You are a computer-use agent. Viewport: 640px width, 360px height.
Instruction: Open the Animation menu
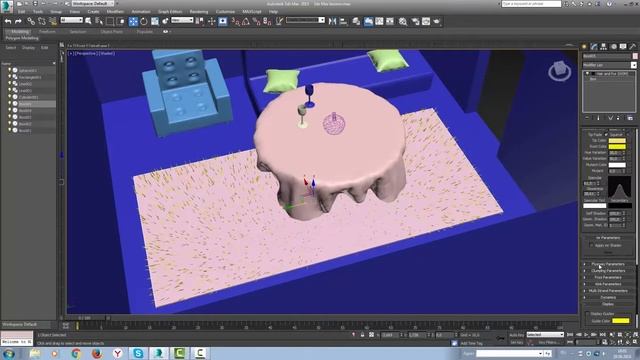coord(141,12)
